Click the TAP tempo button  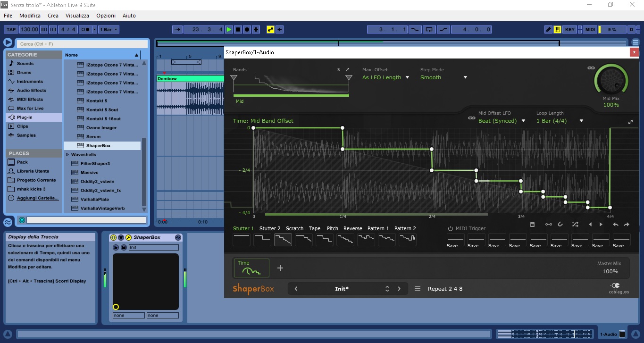click(x=11, y=29)
